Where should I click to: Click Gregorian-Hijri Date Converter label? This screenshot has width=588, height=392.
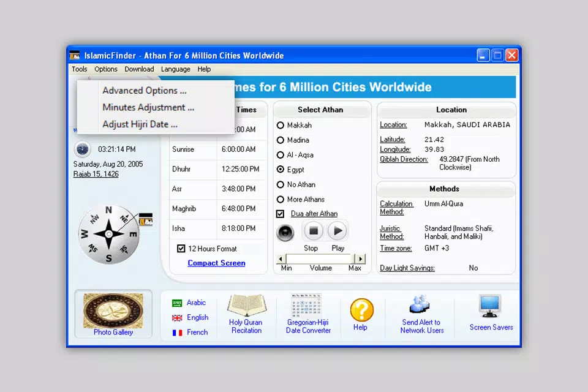point(308,326)
